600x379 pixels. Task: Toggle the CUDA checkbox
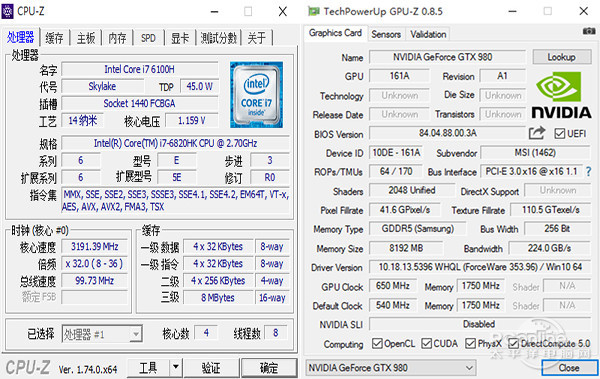click(x=427, y=343)
